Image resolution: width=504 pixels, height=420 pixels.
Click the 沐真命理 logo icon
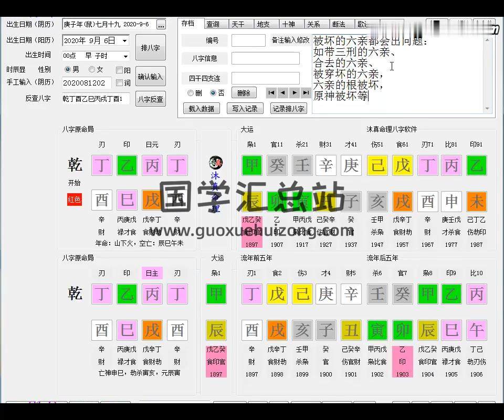point(215,163)
